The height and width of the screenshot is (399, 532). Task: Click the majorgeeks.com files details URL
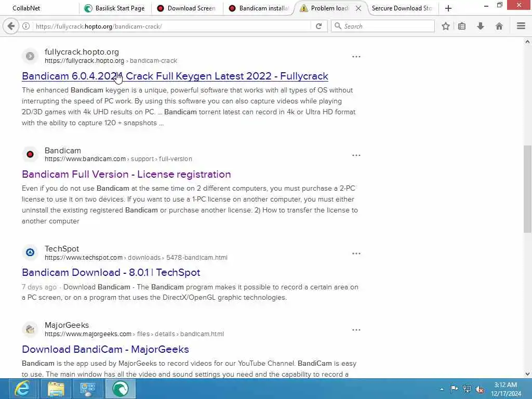134,334
